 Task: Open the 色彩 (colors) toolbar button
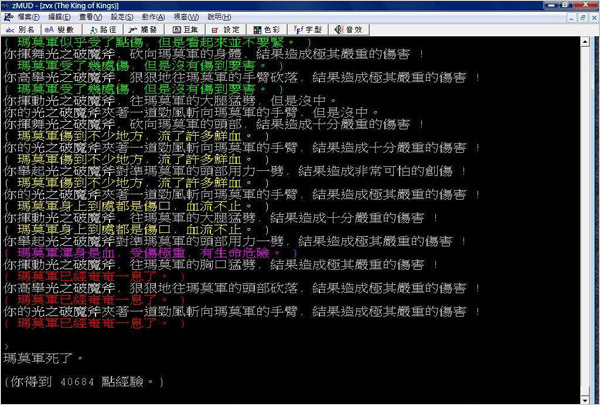pos(267,29)
